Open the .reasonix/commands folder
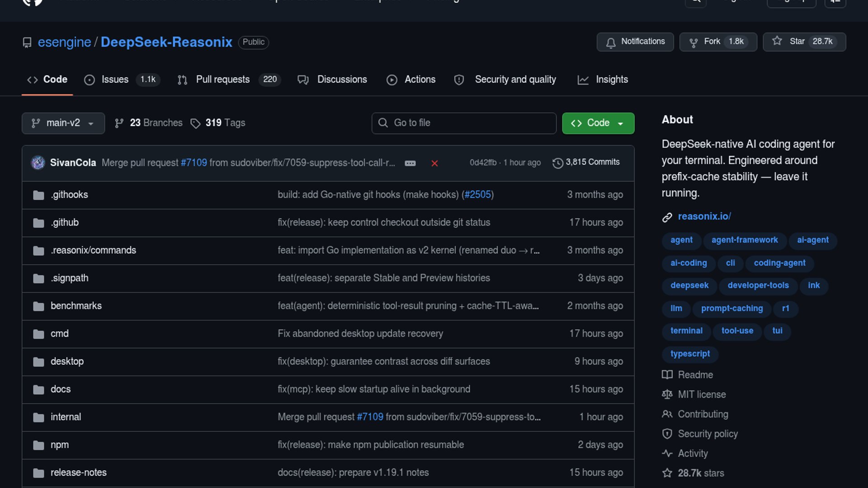Image resolution: width=868 pixels, height=488 pixels. coord(93,250)
